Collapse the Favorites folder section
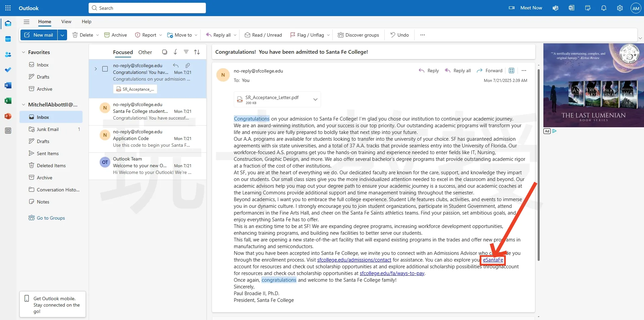Viewport: 644px width, 320px height. point(23,52)
